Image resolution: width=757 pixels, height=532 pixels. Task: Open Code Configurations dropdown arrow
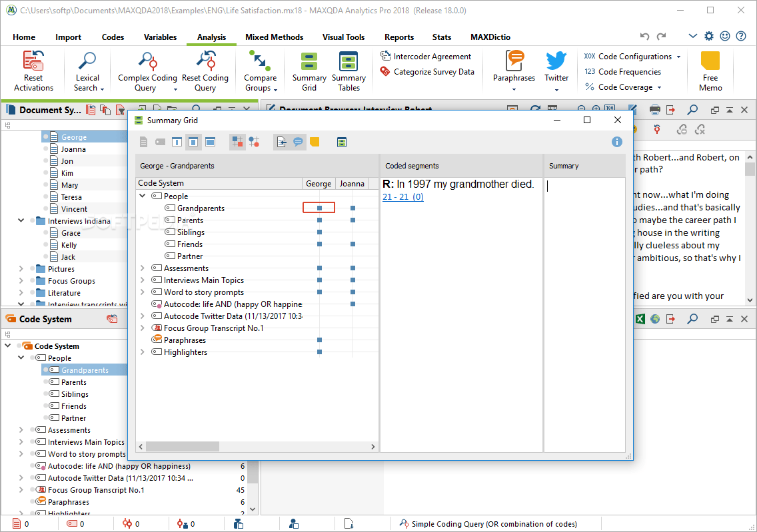tap(678, 57)
